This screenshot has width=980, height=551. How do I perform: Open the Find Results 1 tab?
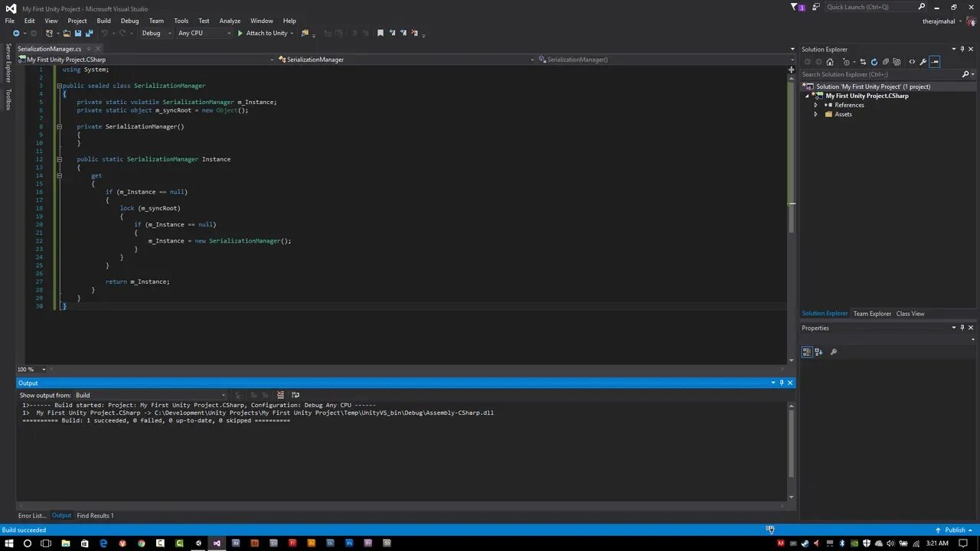click(95, 516)
